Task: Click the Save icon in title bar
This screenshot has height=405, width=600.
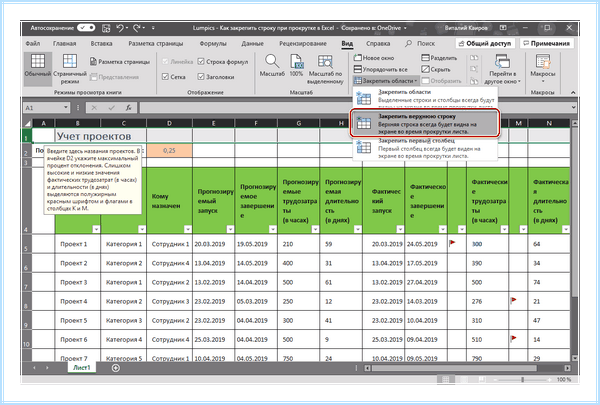Action: coord(106,28)
